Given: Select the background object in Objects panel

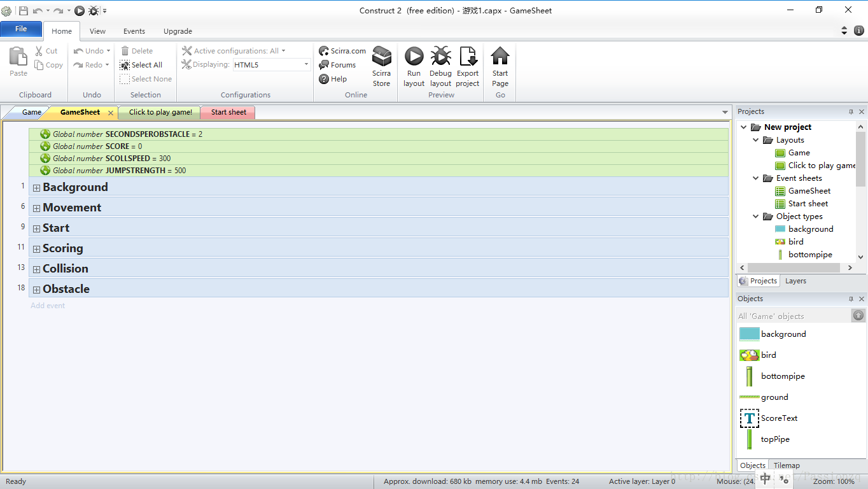Looking at the screenshot, I should click(773, 334).
